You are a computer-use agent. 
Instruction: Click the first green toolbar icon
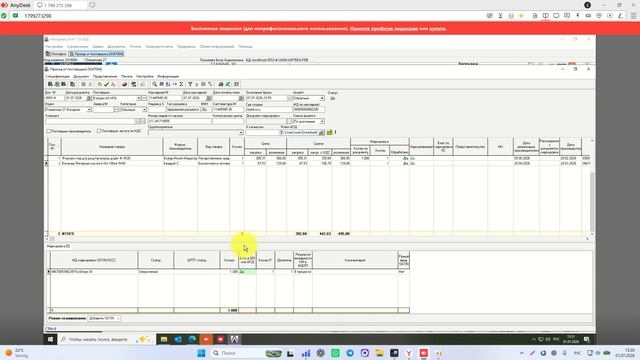pos(50,84)
